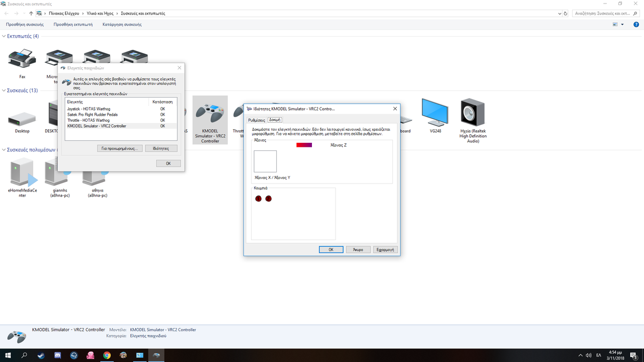This screenshot has height=362, width=644.
Task: Open the blue Help question mark
Action: pyautogui.click(x=636, y=24)
